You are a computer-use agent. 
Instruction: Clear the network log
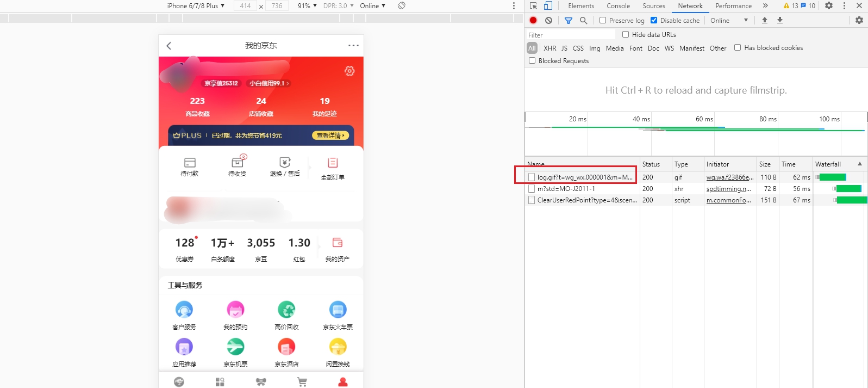click(548, 20)
